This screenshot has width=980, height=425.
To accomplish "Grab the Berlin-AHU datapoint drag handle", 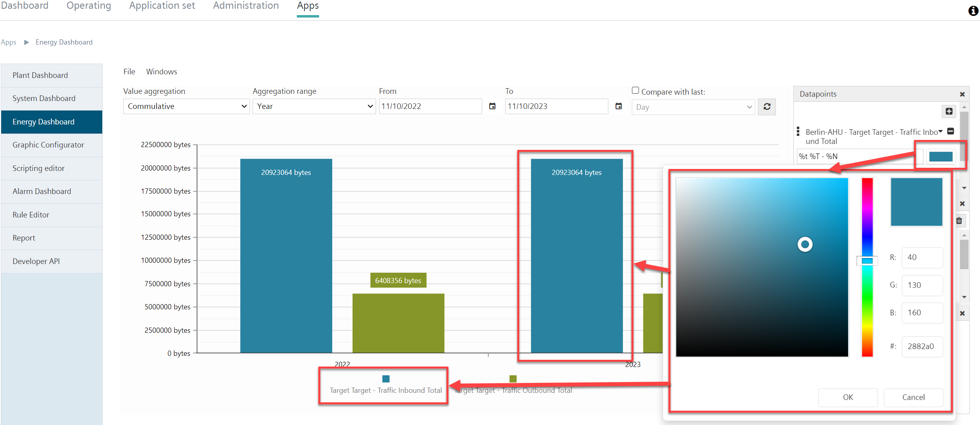I will [x=798, y=132].
